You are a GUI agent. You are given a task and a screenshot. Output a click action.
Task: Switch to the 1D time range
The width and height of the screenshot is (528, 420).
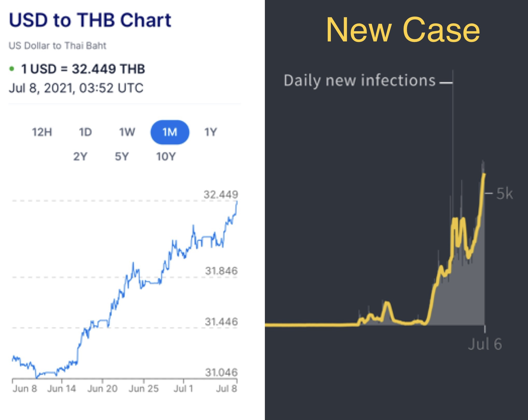point(85,132)
